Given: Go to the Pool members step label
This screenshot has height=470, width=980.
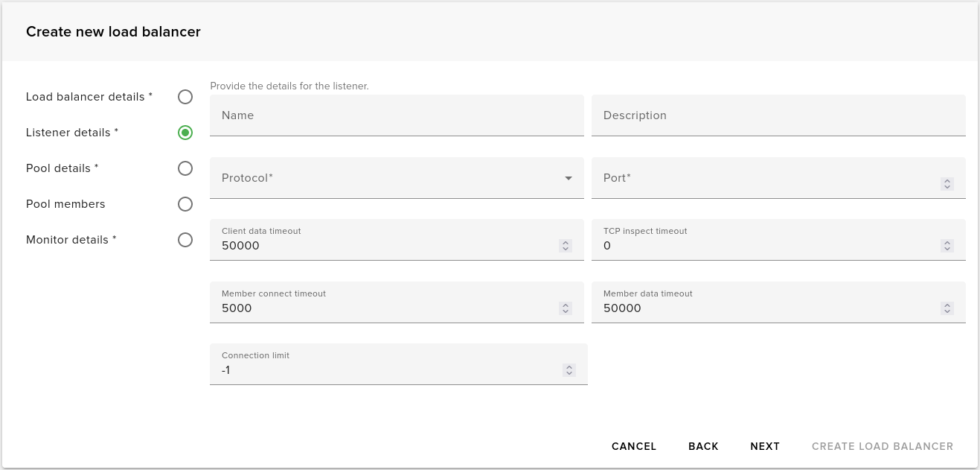Looking at the screenshot, I should click(x=65, y=204).
